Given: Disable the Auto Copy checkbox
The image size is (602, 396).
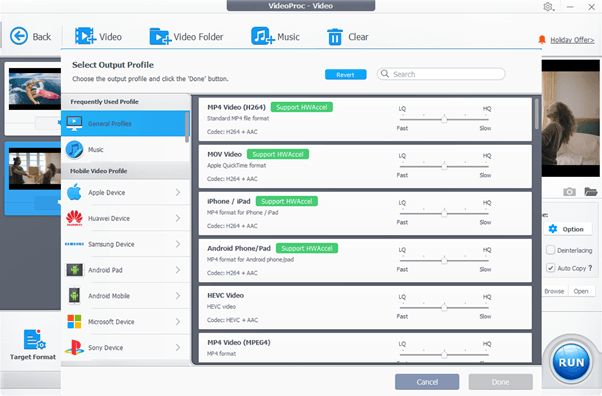Looking at the screenshot, I should (x=551, y=268).
